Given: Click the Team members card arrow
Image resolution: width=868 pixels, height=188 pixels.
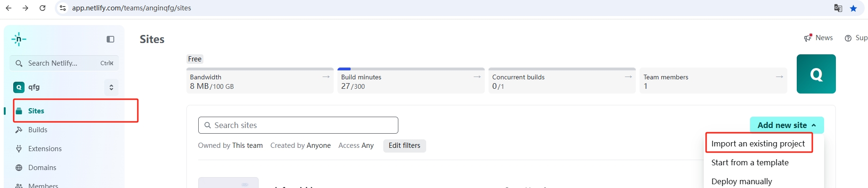Looking at the screenshot, I should 779,77.
